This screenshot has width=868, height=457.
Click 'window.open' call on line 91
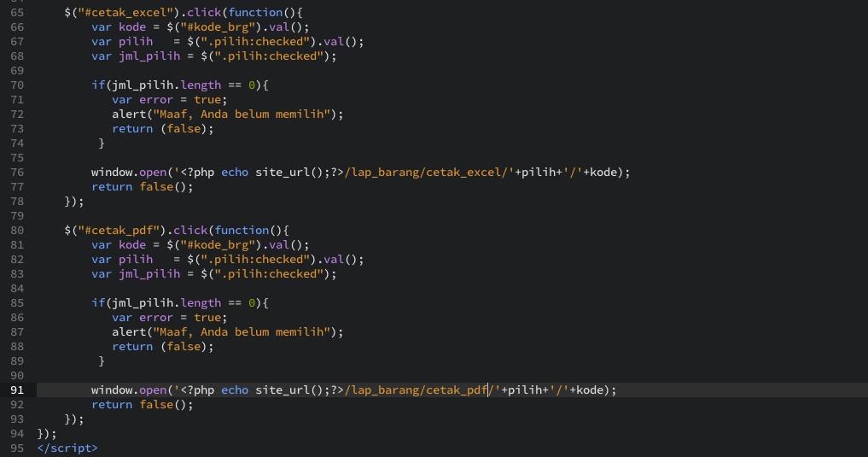tap(128, 390)
